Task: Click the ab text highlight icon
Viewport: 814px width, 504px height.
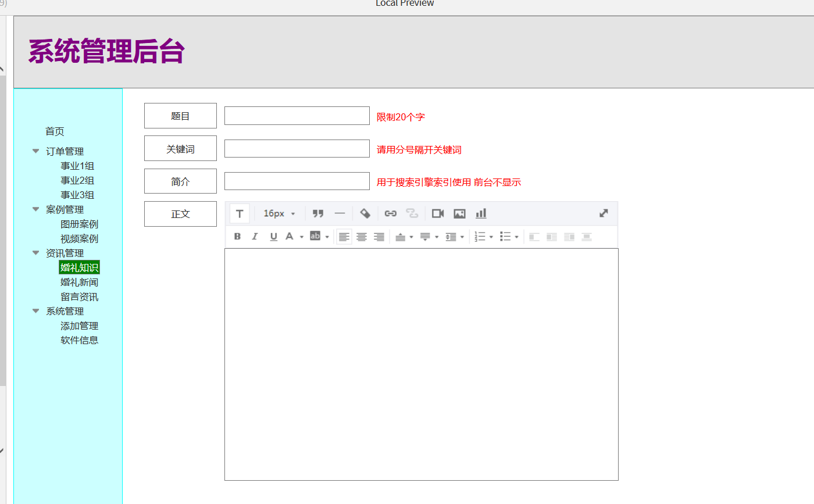Action: tap(315, 236)
